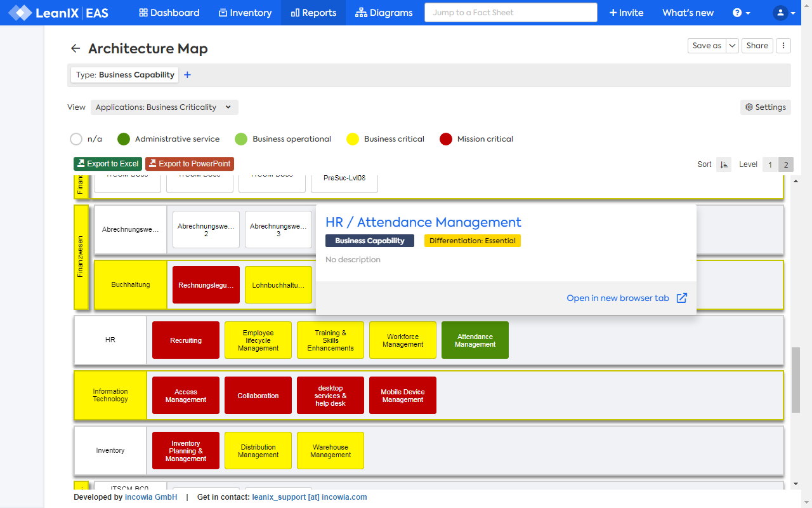Open the incowia GmbH link
Image resolution: width=812 pixels, height=508 pixels.
coord(151,497)
